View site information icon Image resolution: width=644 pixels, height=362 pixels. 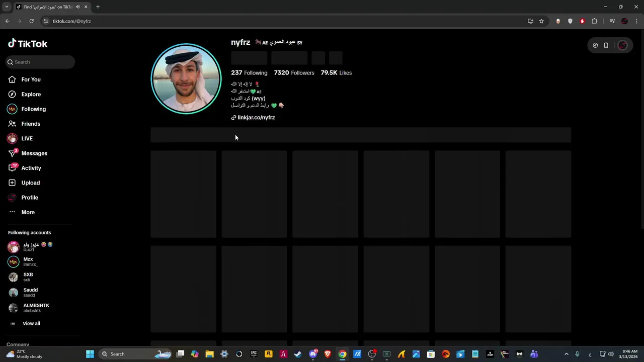[45, 21]
